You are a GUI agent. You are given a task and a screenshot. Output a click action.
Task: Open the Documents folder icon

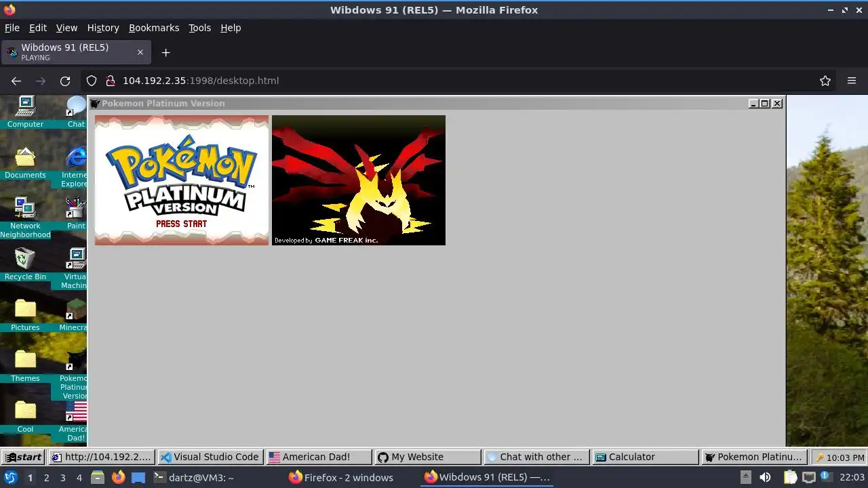(x=25, y=163)
